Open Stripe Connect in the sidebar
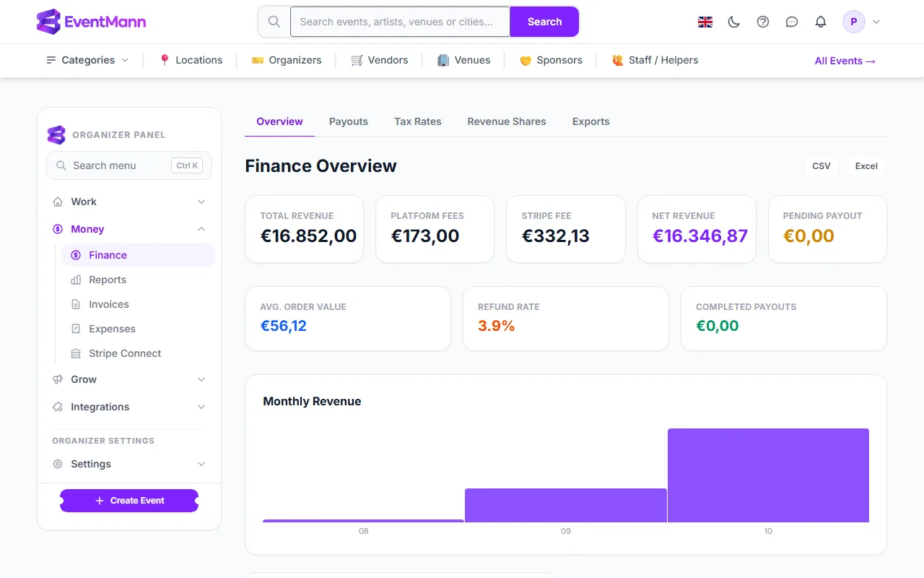 [x=138, y=353]
